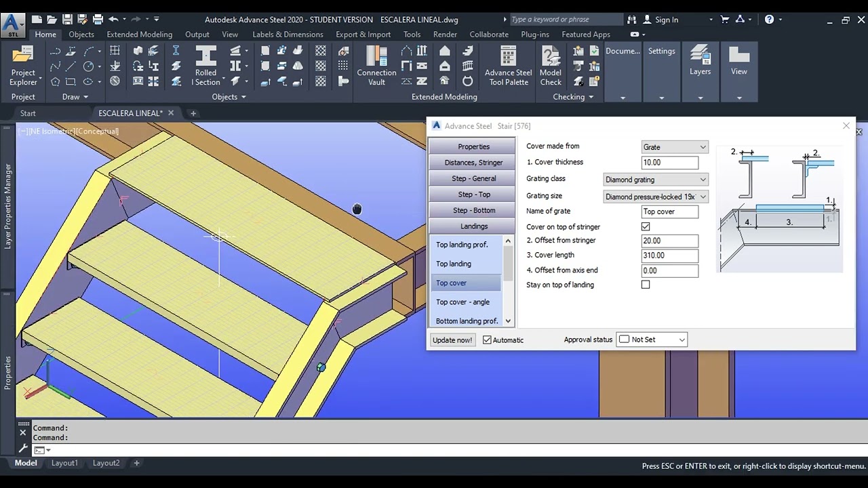Viewport: 868px width, 488px height.
Task: Click the landings list scrollbar down arrow
Action: pyautogui.click(x=508, y=321)
